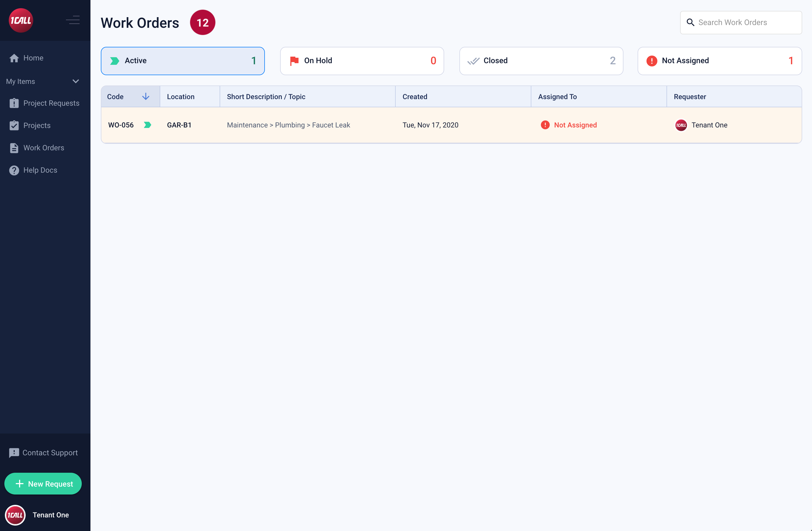
Task: Open work order WO-056
Action: (121, 125)
